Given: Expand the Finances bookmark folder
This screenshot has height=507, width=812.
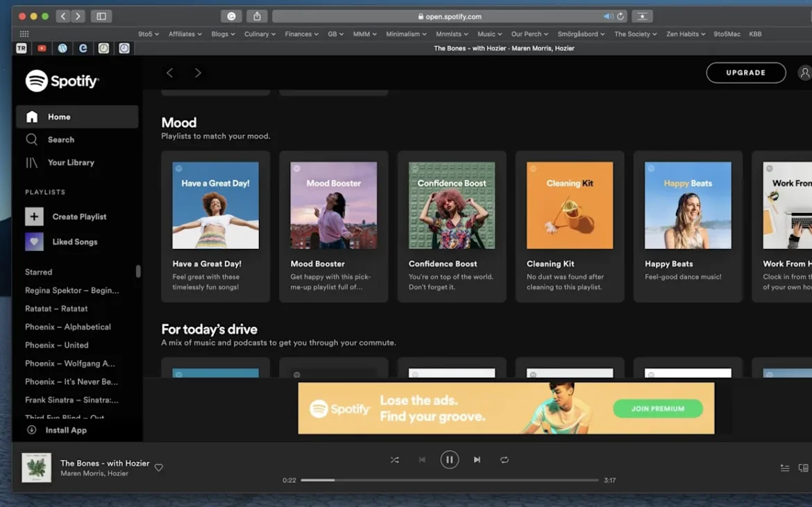Looking at the screenshot, I should click(301, 33).
